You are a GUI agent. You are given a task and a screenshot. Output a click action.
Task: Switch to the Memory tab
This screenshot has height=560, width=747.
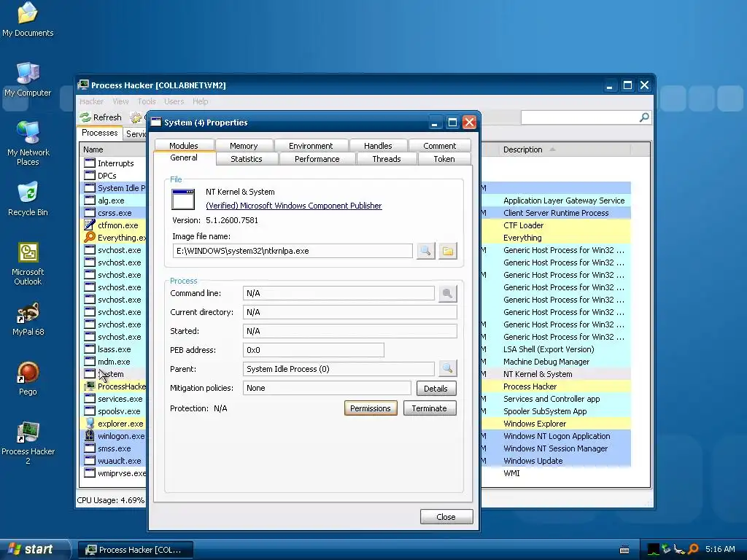click(244, 146)
